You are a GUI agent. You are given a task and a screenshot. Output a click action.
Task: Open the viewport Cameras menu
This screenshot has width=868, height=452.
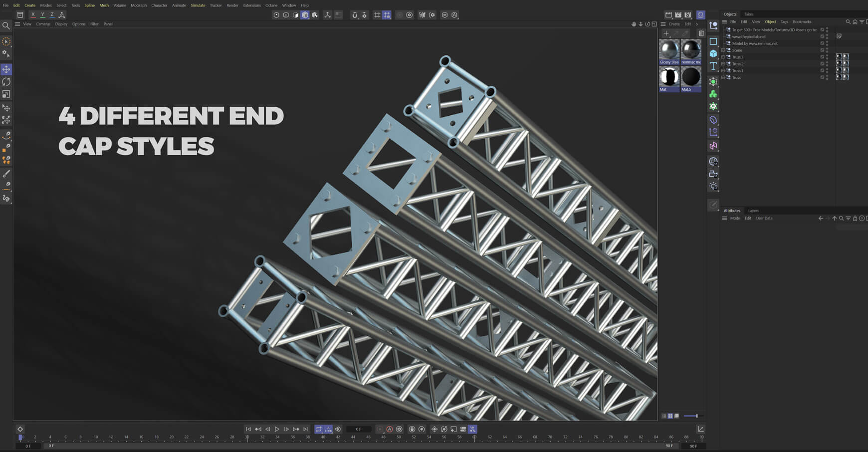coord(43,24)
